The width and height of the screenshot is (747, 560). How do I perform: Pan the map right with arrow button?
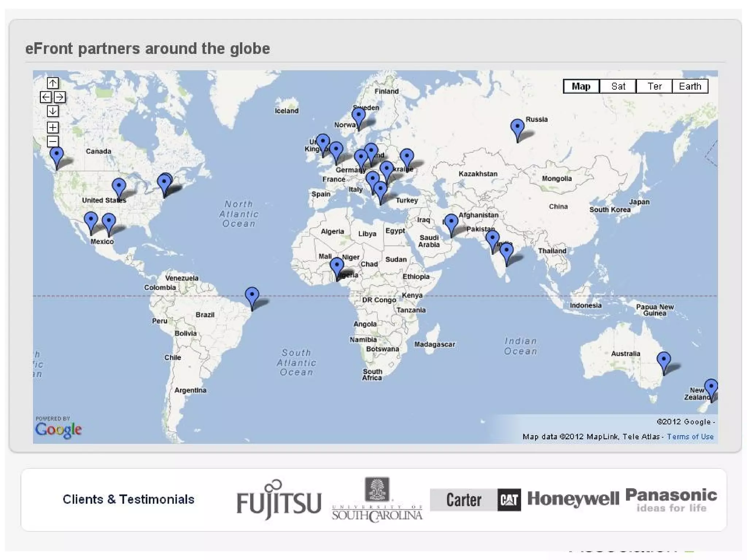pyautogui.click(x=60, y=97)
